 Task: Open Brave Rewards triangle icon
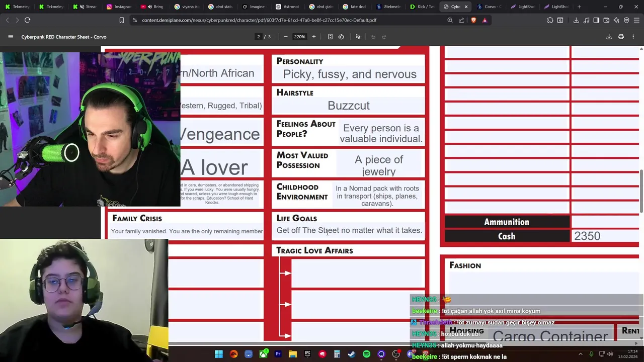[x=485, y=20]
